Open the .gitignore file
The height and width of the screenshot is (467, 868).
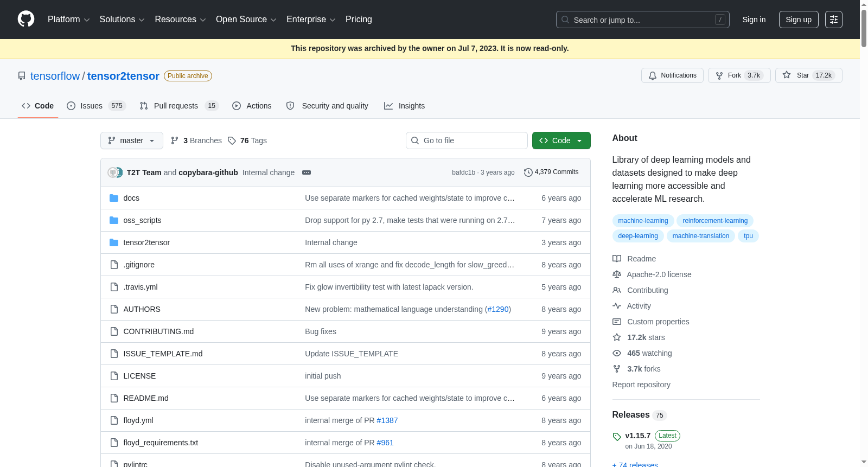click(139, 265)
